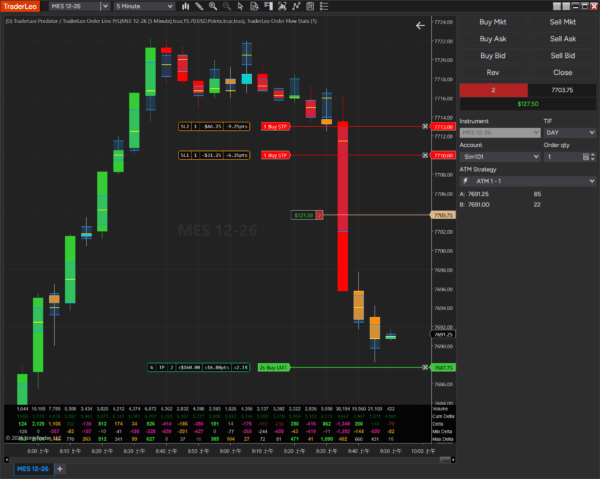Image resolution: width=600 pixels, height=479 pixels.
Task: Cancel the Buy STP order at 7713.00
Action: (425, 126)
